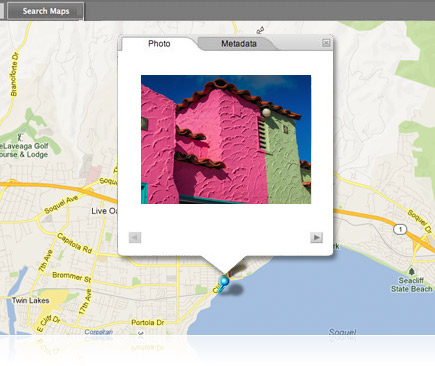The height and width of the screenshot is (366, 435).
Task: Go to previous photo with left arrow
Action: (135, 238)
